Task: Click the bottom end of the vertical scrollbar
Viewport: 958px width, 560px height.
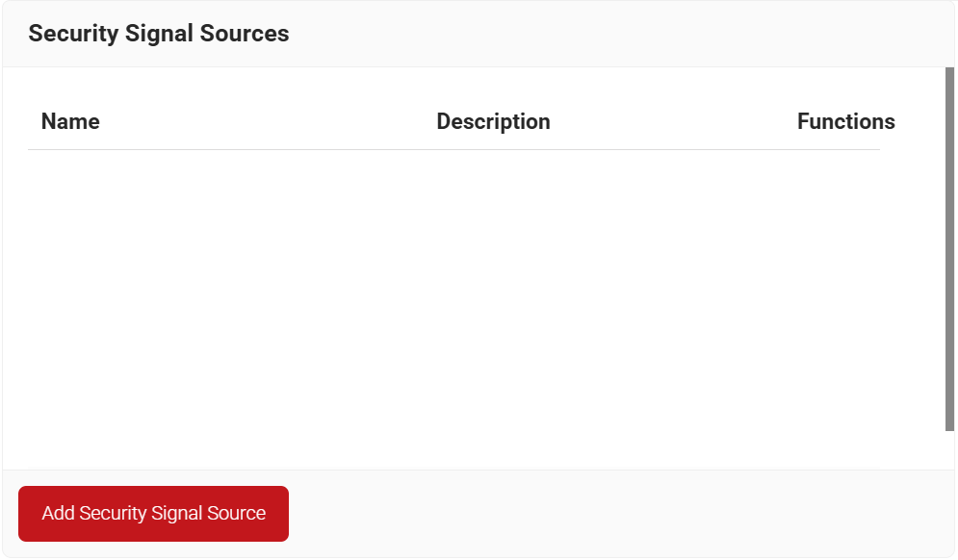Action: (x=949, y=425)
